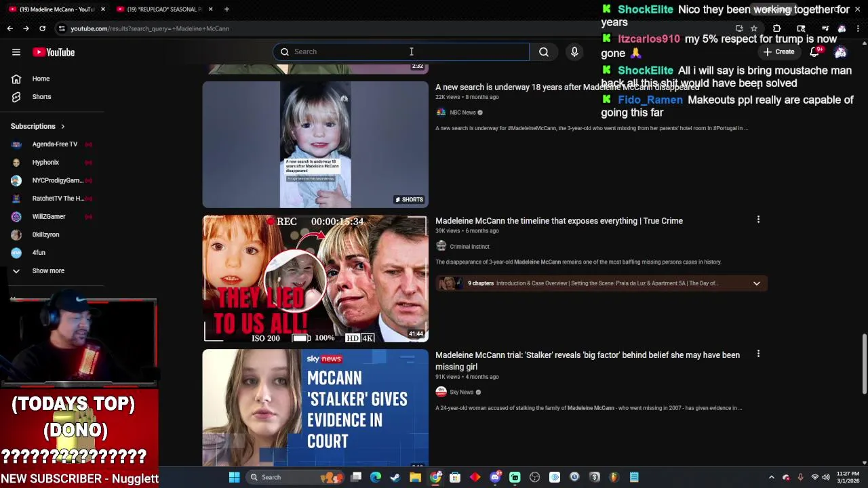Screen dimensions: 868x488
Task: Click the YouTube search input field
Action: (x=401, y=52)
